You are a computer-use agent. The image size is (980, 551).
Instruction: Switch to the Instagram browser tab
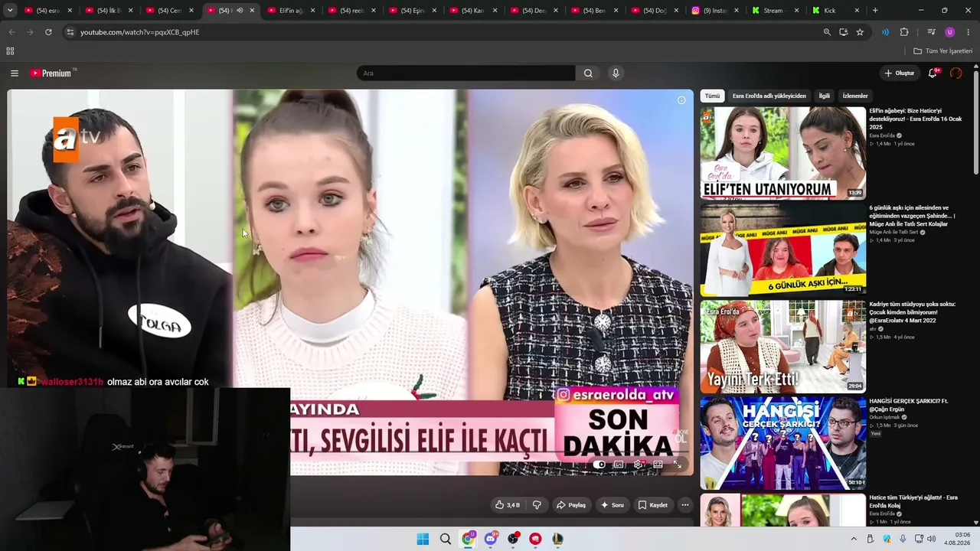tap(714, 11)
